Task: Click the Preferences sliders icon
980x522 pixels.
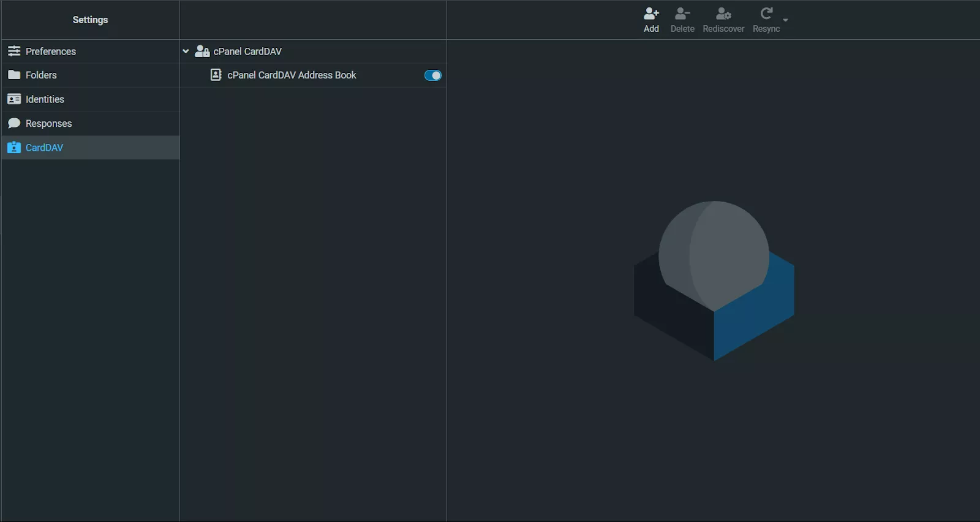Action: click(x=14, y=51)
